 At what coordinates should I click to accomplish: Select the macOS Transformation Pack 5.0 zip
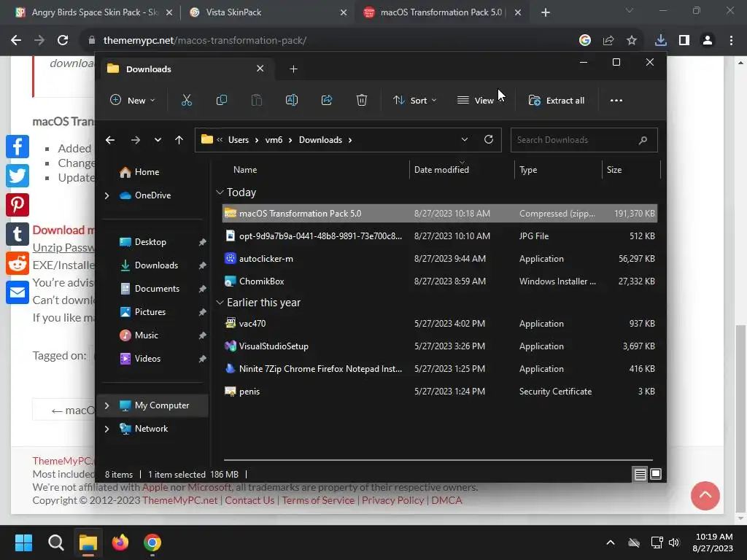[x=440, y=214]
